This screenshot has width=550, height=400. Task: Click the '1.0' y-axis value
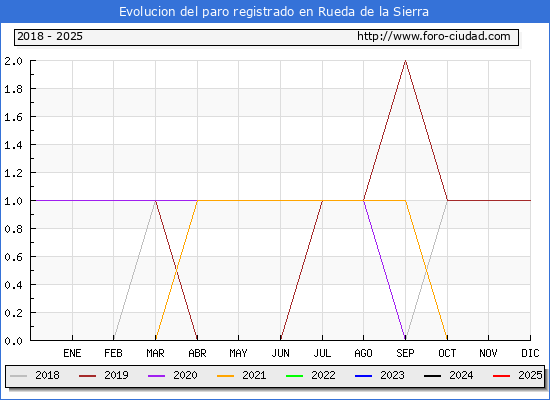click(x=13, y=201)
